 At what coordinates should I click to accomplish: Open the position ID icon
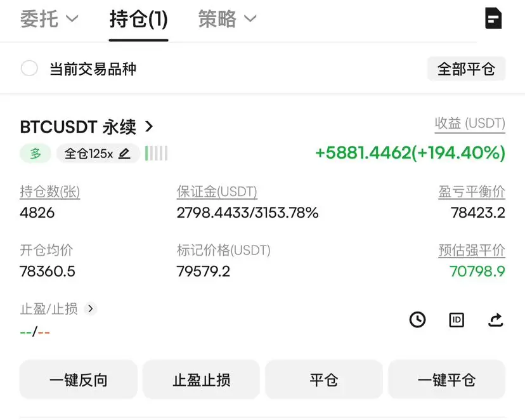[457, 320]
